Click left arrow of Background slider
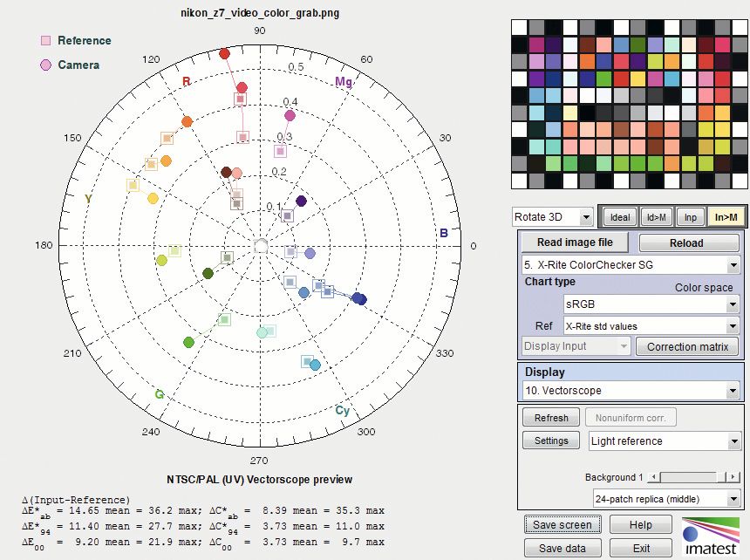750x560 pixels. [x=656, y=477]
